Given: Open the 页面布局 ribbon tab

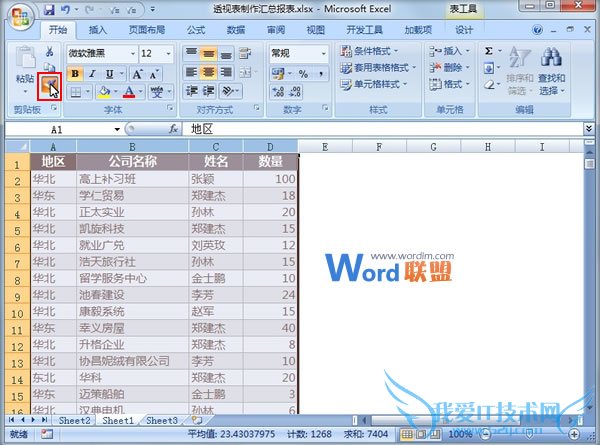Looking at the screenshot, I should point(147,30).
